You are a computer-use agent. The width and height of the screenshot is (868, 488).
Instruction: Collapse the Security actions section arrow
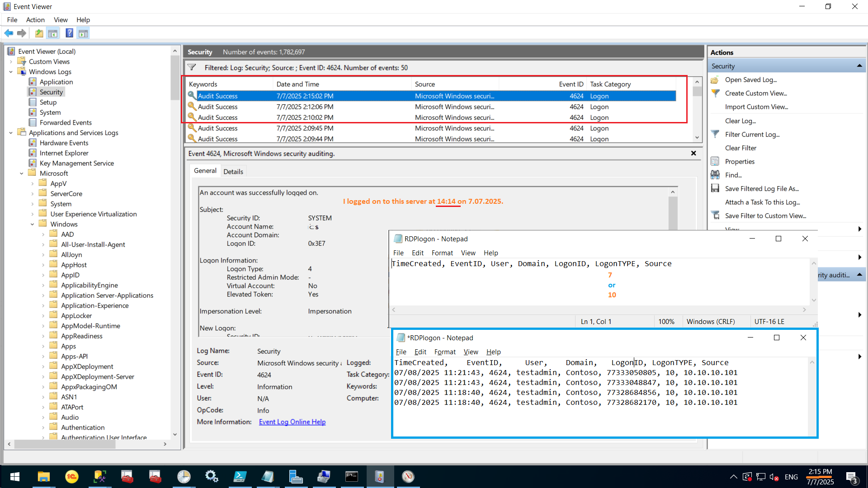pos(859,66)
